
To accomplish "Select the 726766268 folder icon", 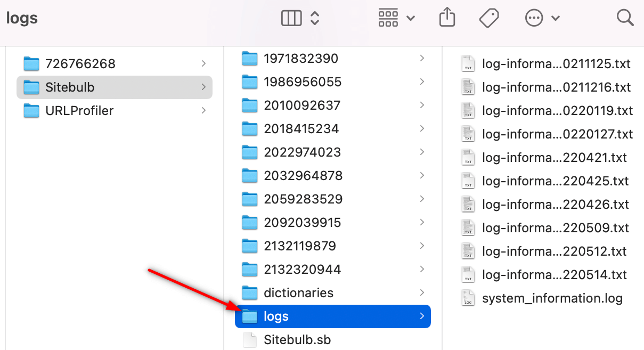I will [32, 64].
